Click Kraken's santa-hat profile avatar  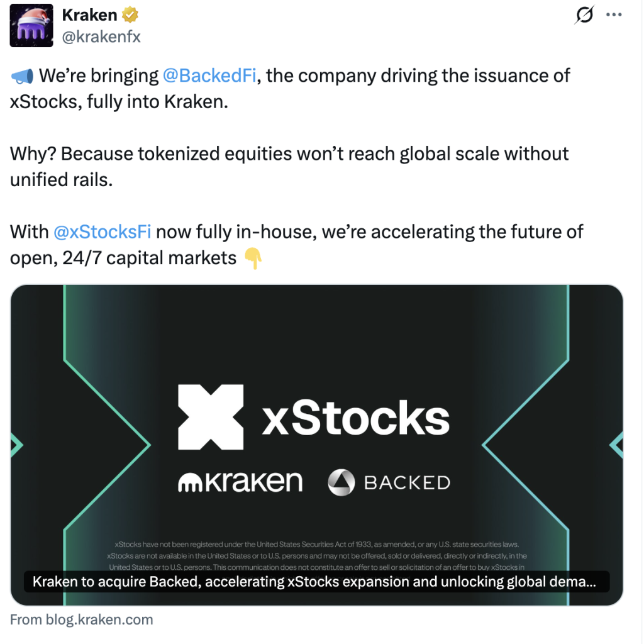[x=31, y=26]
